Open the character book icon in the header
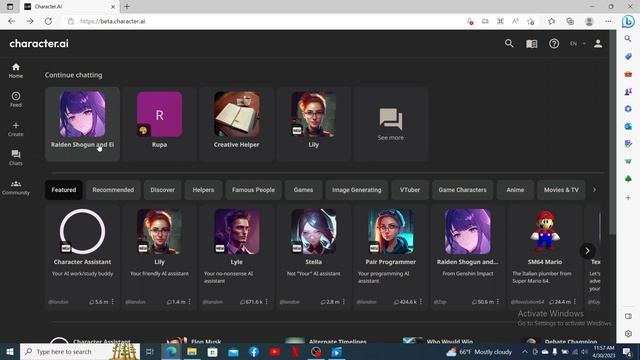This screenshot has width=640, height=360. [531, 44]
